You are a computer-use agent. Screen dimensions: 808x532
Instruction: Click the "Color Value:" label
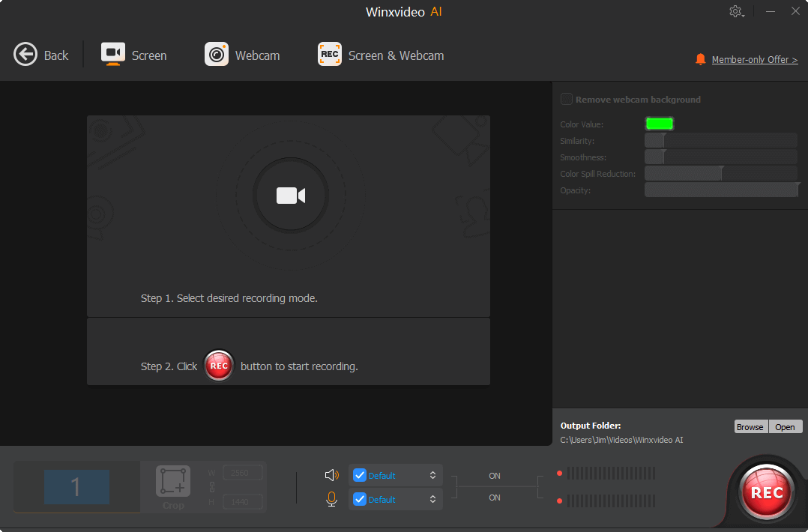pos(582,124)
